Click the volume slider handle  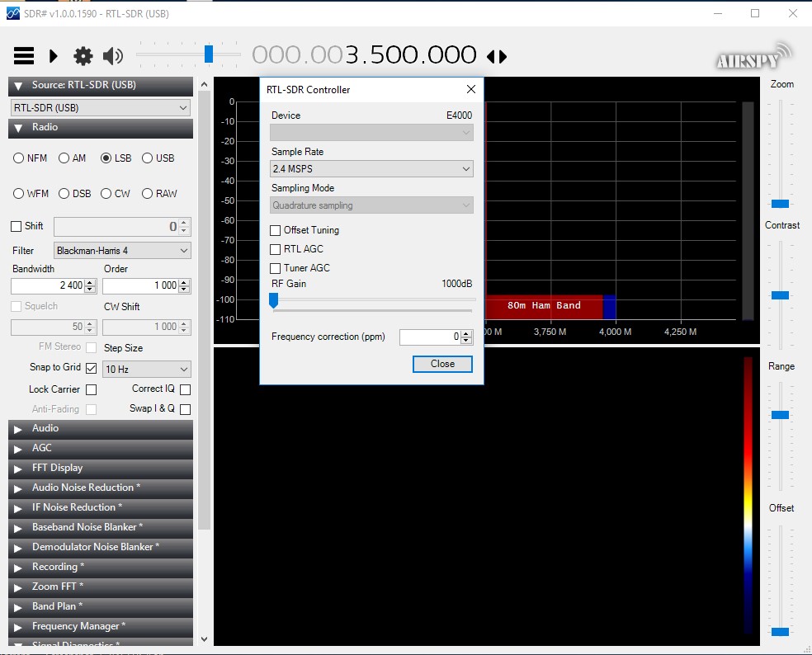coord(209,54)
